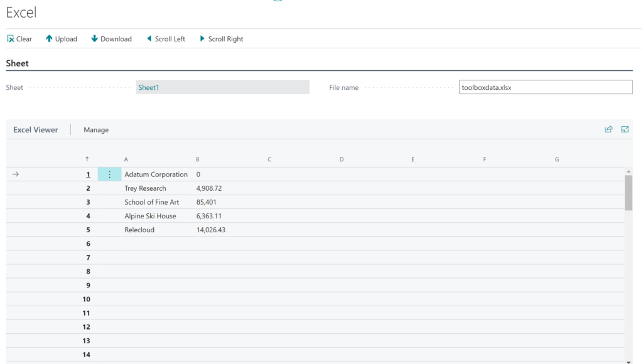Select row number 2
The width and height of the screenshot is (643, 364).
click(88, 188)
